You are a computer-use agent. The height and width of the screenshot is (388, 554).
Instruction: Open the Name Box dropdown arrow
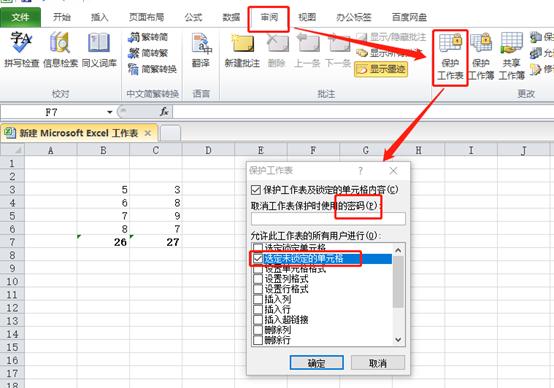click(110, 112)
